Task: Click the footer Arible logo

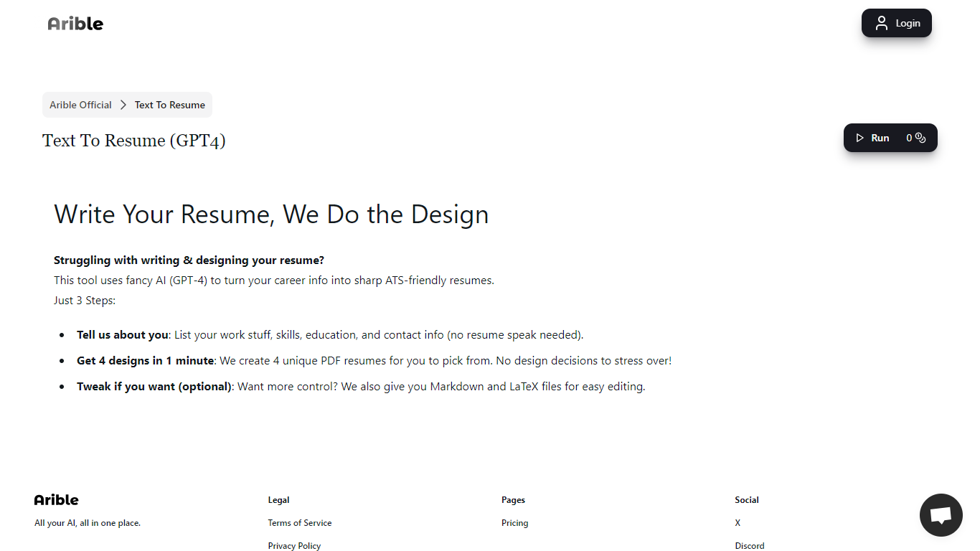Action: (x=56, y=500)
